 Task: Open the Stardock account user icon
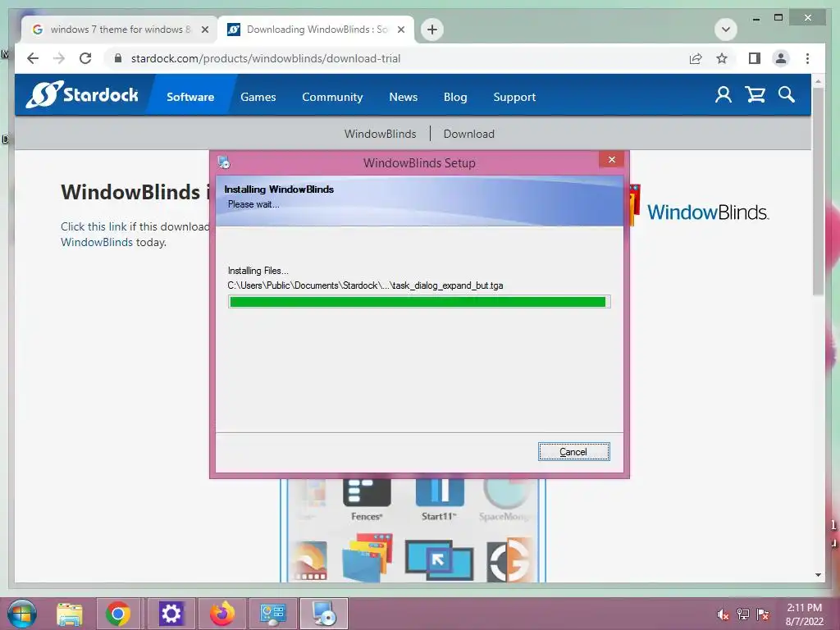point(724,95)
